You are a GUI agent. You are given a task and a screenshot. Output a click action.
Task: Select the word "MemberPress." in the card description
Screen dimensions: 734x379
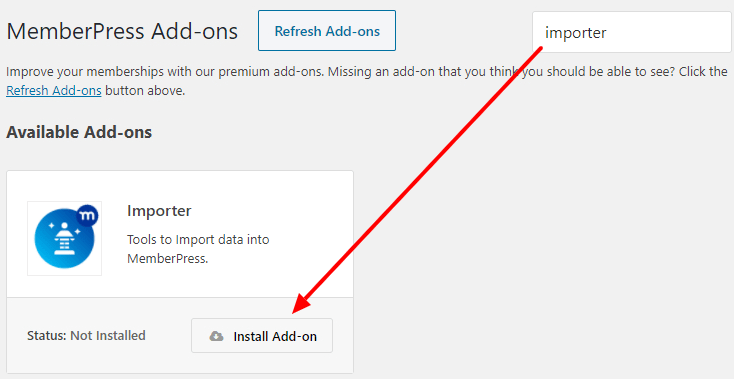point(167,259)
